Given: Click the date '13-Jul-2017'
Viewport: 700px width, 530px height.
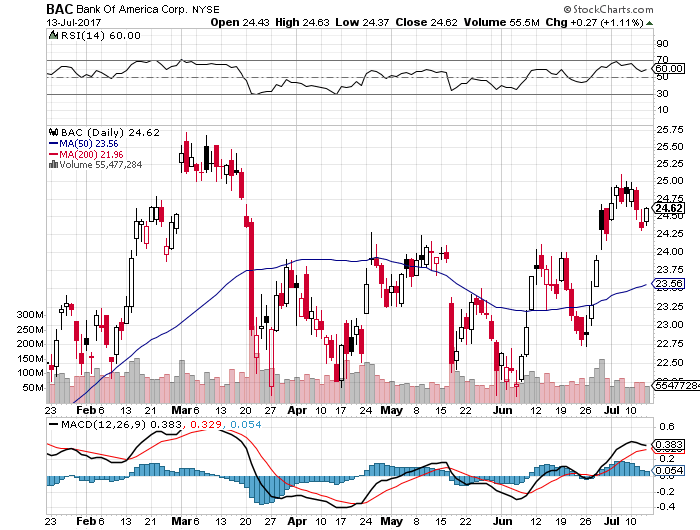Looking at the screenshot, I should (74, 22).
